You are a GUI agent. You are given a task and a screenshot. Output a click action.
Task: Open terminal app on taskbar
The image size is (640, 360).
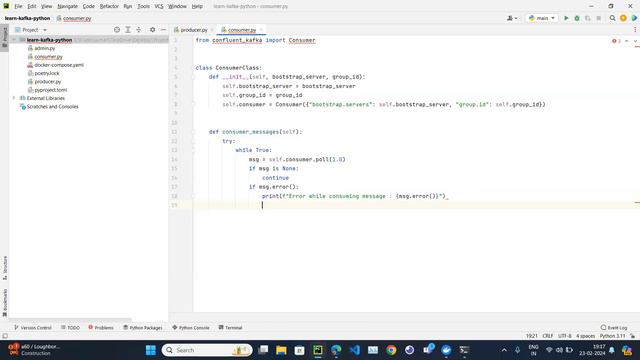click(x=464, y=350)
